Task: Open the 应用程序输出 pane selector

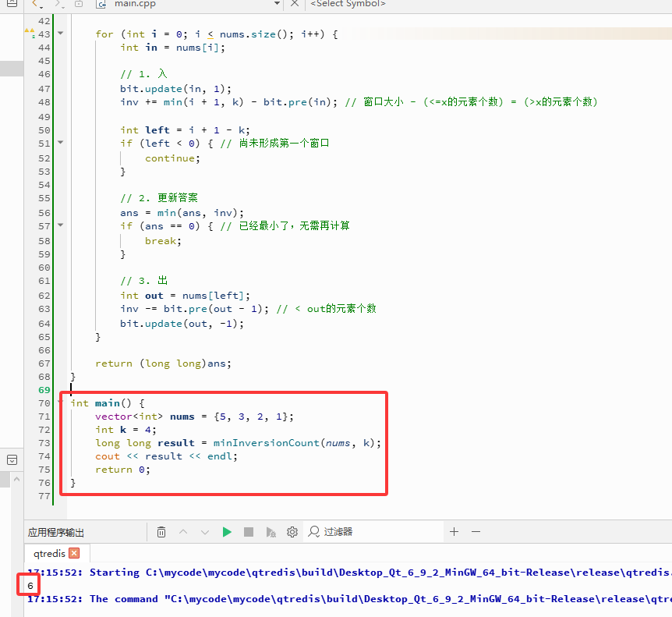Action: tap(56, 533)
